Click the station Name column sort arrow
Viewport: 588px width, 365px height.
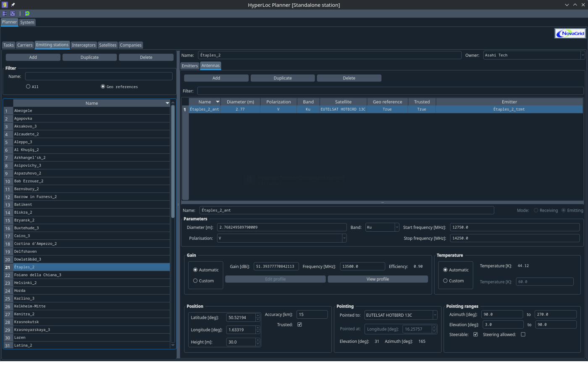click(167, 103)
